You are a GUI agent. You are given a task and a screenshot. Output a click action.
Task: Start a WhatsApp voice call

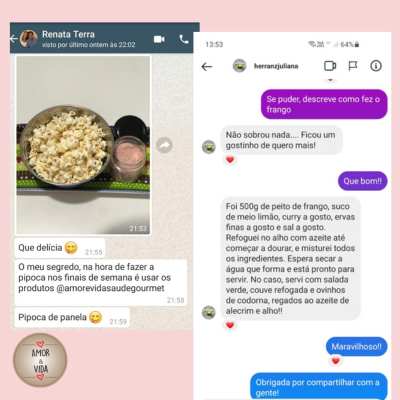pos(184,39)
